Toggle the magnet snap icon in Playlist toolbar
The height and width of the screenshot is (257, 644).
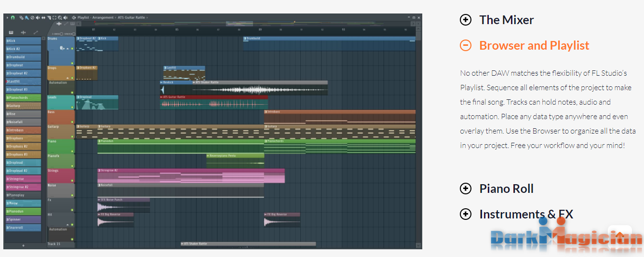pyautogui.click(x=13, y=17)
